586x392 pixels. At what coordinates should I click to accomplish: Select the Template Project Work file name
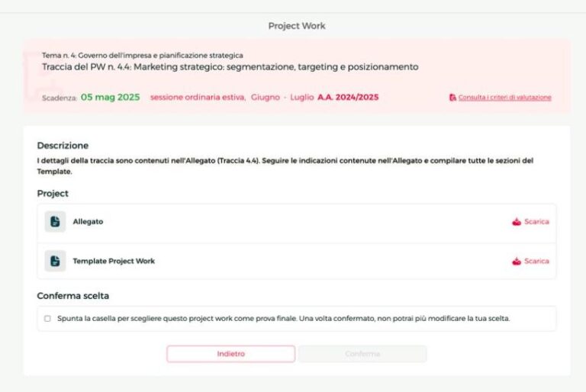pyautogui.click(x=114, y=261)
